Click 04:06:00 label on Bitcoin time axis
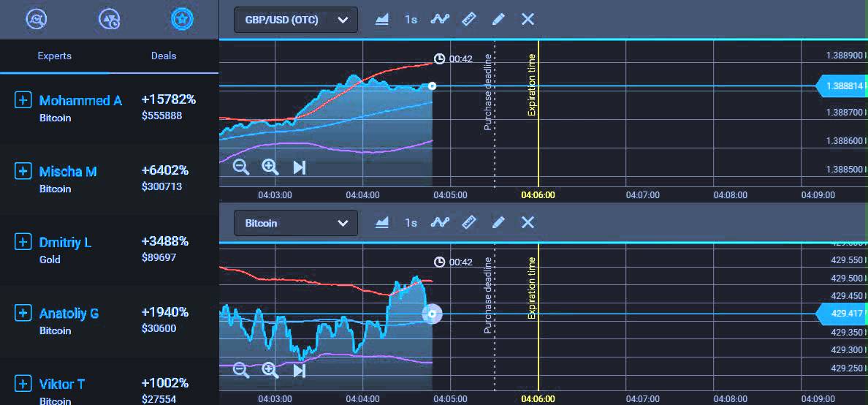 pyautogui.click(x=538, y=399)
